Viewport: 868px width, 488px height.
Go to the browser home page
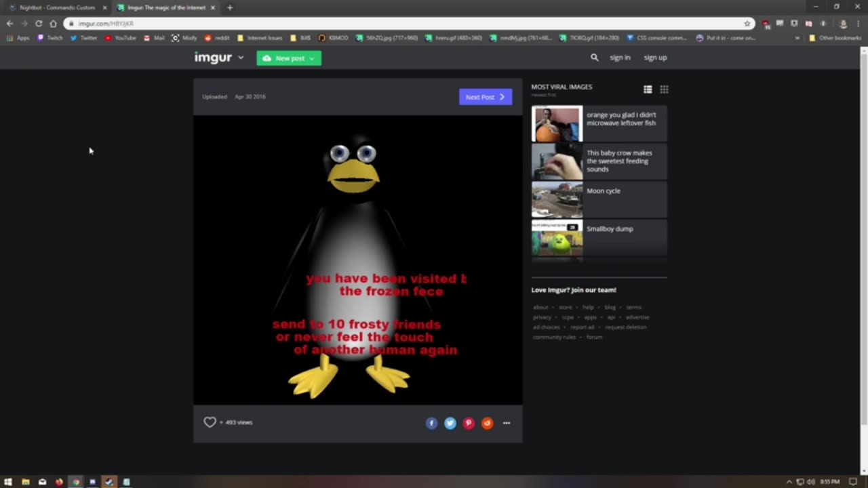pyautogui.click(x=54, y=24)
